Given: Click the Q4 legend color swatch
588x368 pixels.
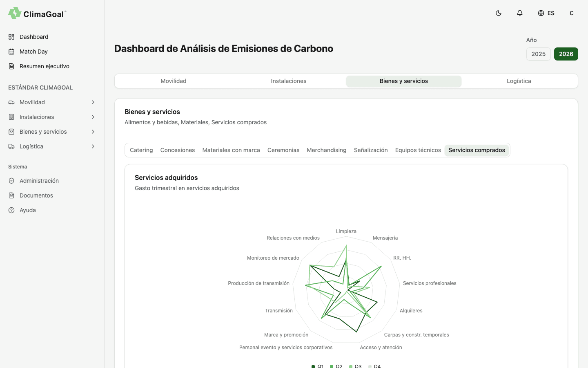Looking at the screenshot, I should click(x=370, y=366).
